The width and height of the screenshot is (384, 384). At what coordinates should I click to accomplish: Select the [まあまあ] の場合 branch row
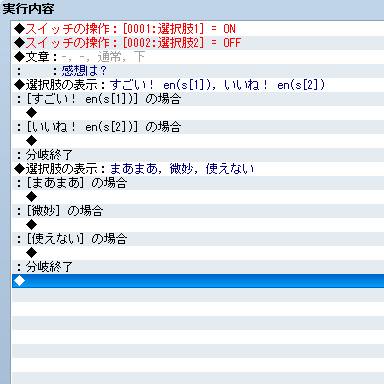click(x=198, y=183)
